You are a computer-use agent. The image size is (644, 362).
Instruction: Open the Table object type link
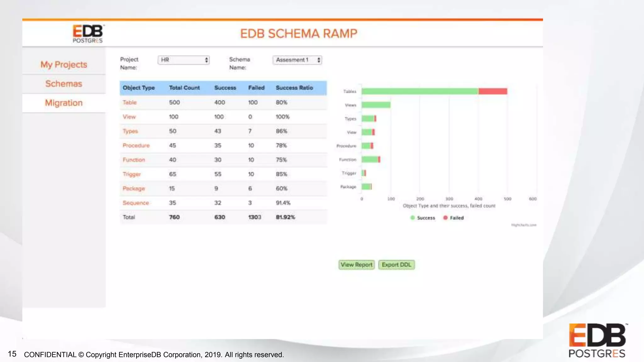(130, 102)
